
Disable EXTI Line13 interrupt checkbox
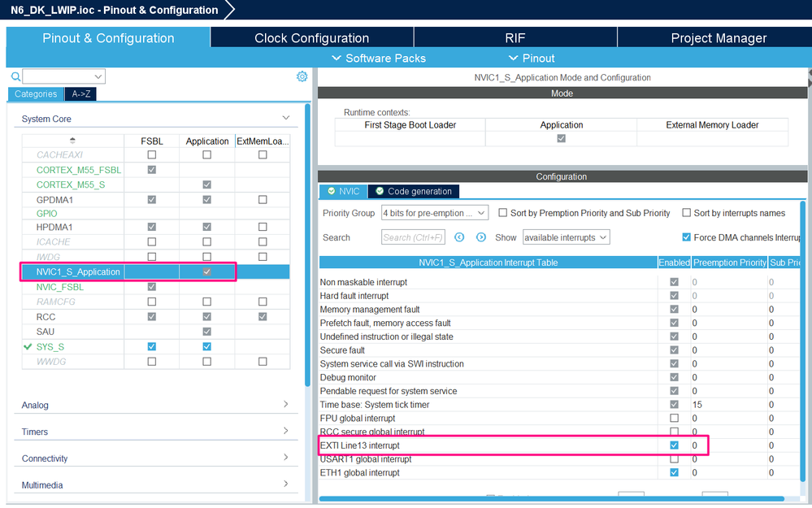coord(674,445)
